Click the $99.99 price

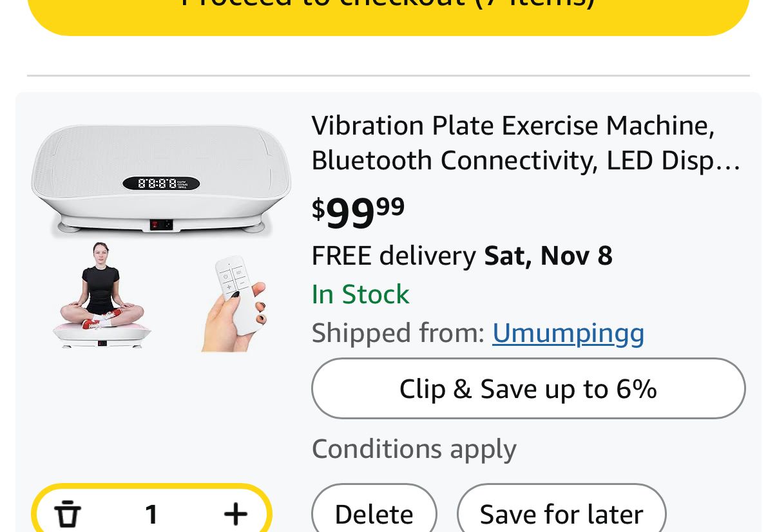pos(358,212)
